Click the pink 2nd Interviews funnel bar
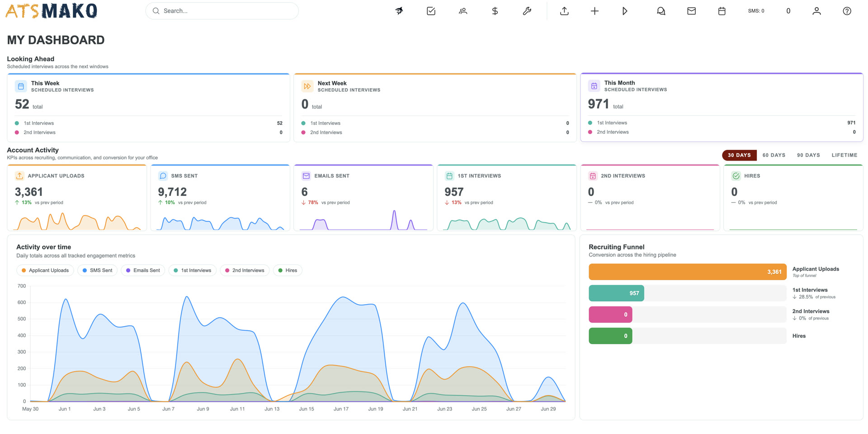Viewport: 868px width, 434px height. click(x=610, y=315)
